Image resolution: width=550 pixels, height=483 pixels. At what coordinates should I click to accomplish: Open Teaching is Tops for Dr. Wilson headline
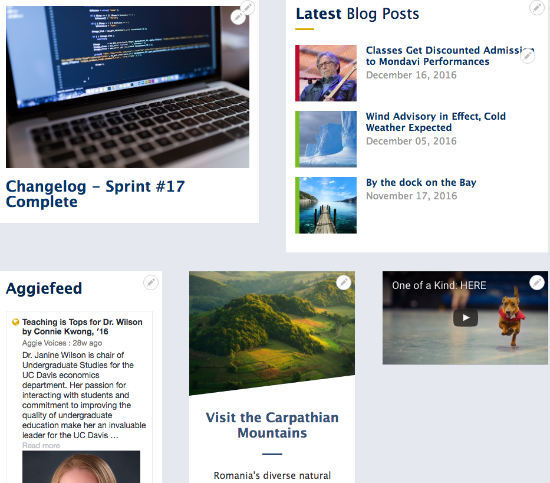(x=82, y=327)
